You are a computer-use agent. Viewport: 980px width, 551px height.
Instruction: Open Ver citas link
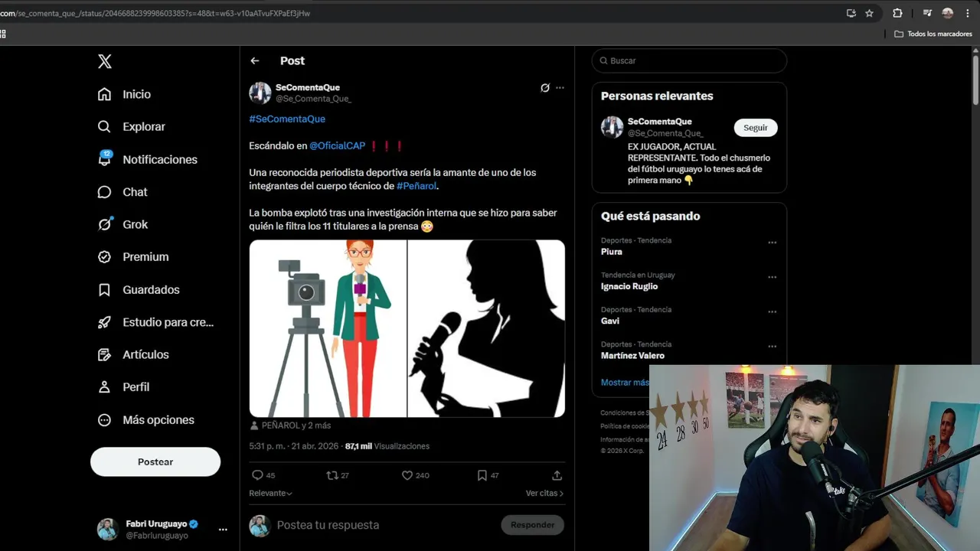coord(544,494)
